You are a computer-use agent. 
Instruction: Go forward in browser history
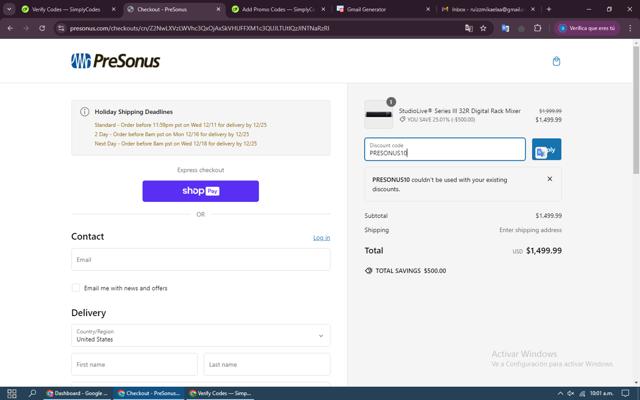(26, 28)
